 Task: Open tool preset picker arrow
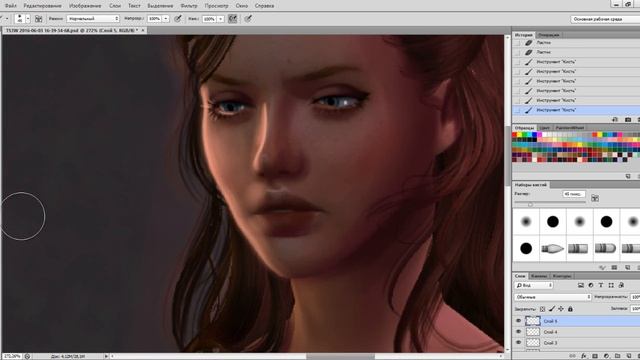pyautogui.click(x=7, y=19)
